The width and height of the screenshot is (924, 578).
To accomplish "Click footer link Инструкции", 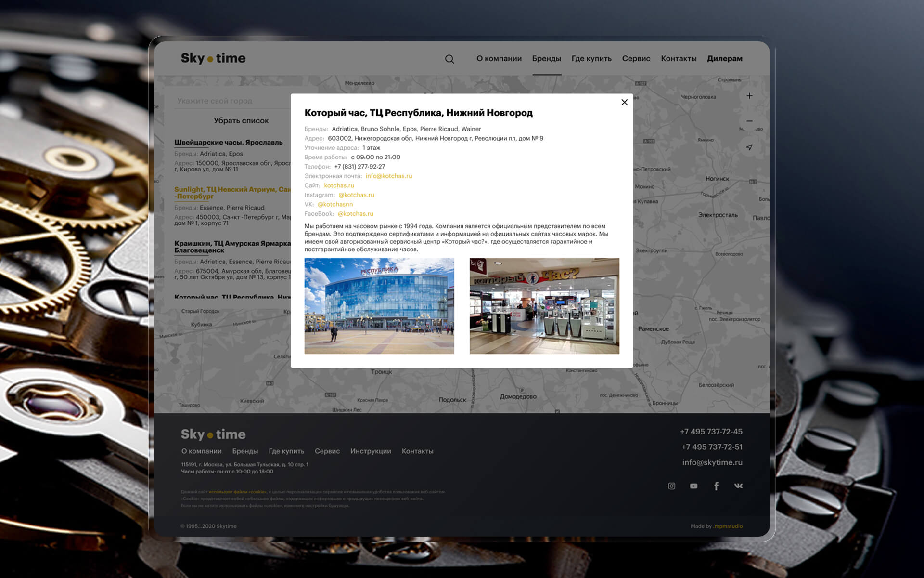I will (371, 451).
